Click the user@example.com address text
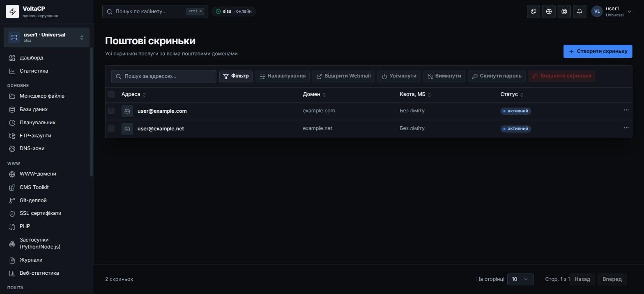 click(162, 111)
